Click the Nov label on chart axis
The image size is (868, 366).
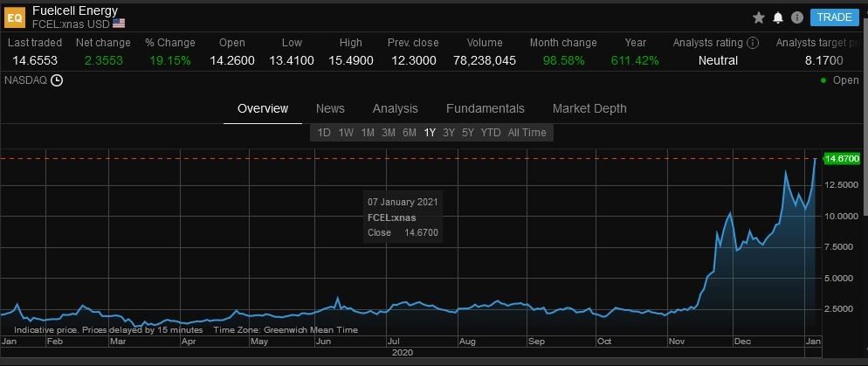pyautogui.click(x=677, y=342)
